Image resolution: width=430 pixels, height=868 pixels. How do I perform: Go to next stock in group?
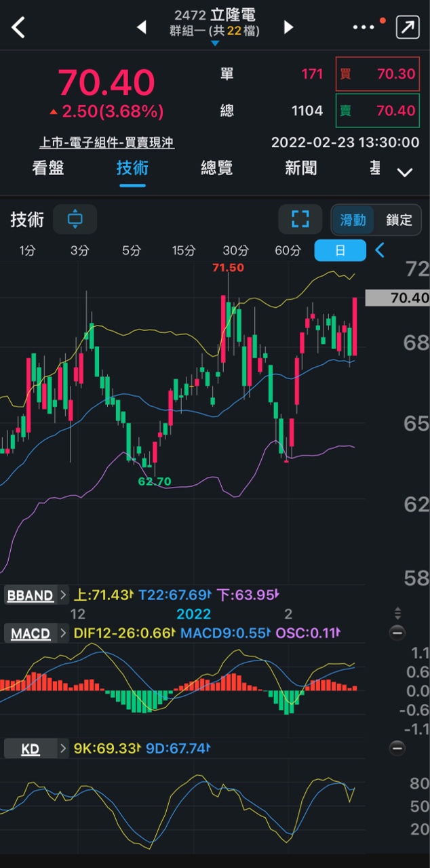click(288, 27)
